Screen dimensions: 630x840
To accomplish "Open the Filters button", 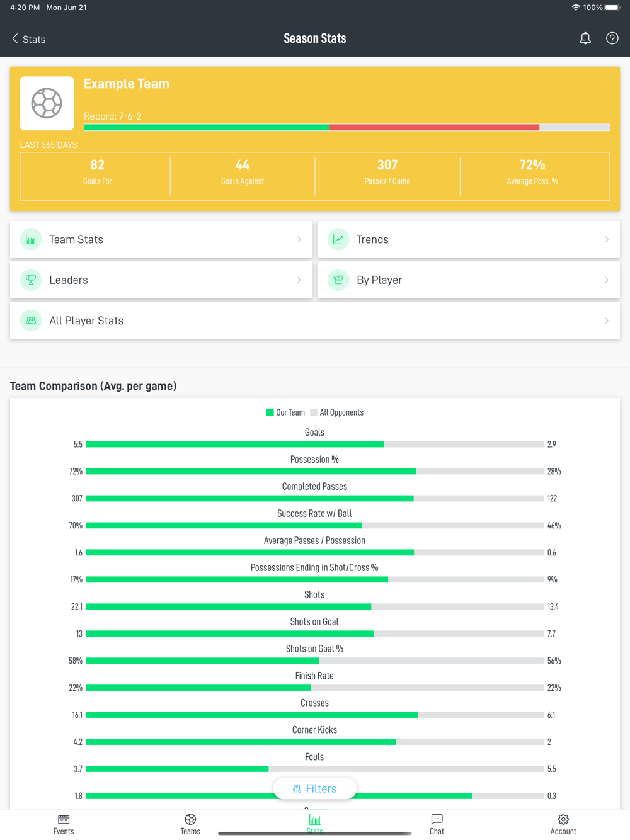I will (x=314, y=788).
